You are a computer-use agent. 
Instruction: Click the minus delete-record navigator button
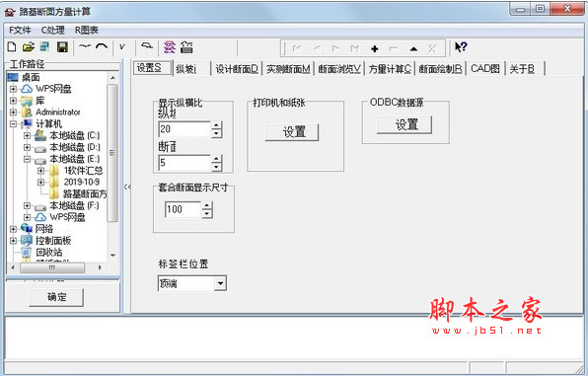coord(394,48)
